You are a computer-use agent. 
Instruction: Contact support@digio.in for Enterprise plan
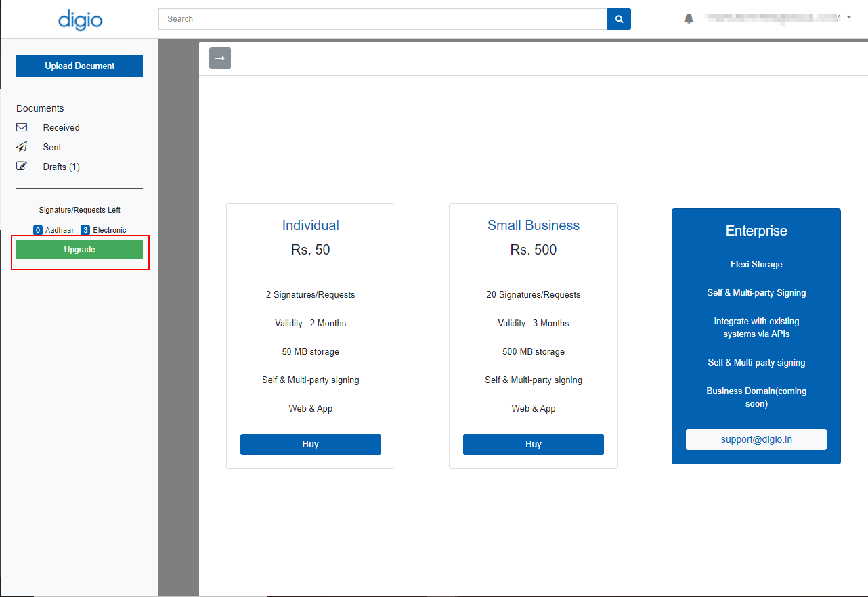click(x=756, y=439)
